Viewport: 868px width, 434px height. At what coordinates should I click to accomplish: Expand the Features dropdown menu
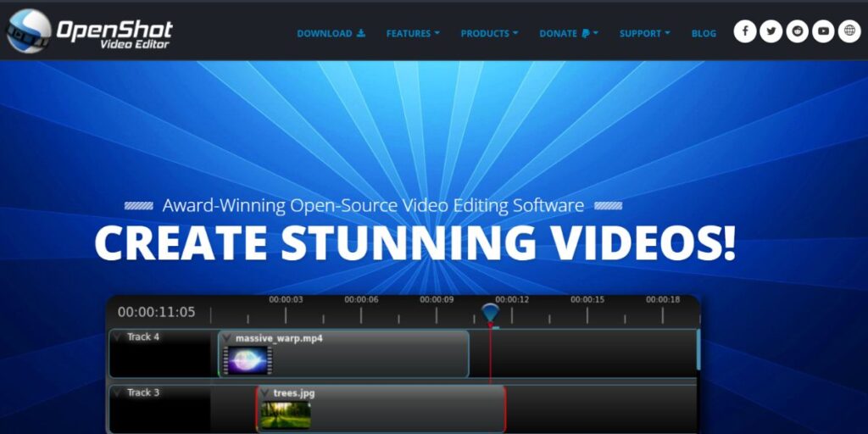pyautogui.click(x=413, y=33)
